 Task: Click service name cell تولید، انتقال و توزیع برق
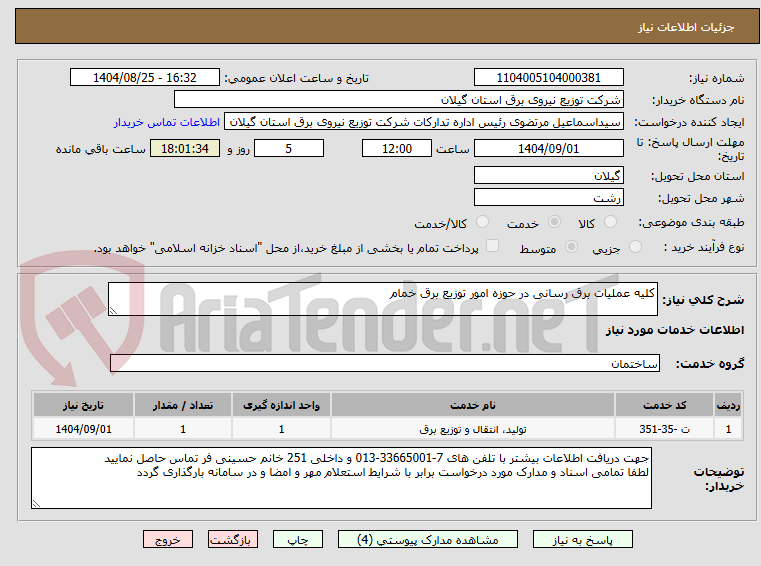pos(473,429)
